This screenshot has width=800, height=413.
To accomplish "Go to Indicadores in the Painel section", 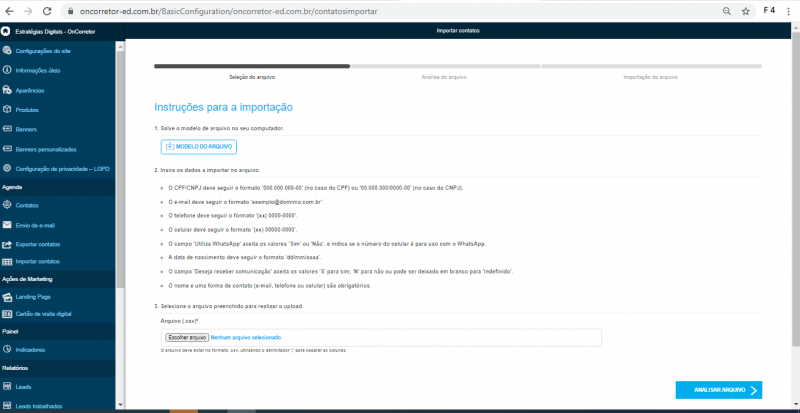I will (30, 350).
